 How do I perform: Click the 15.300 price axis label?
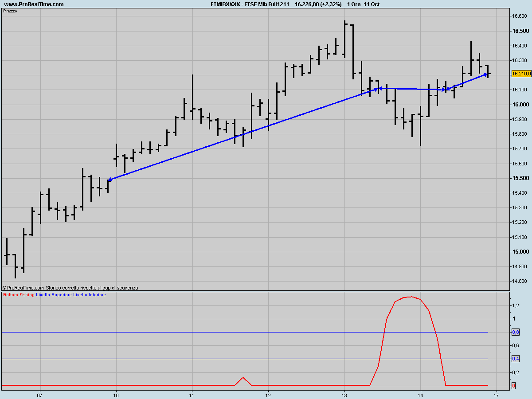click(x=520, y=207)
